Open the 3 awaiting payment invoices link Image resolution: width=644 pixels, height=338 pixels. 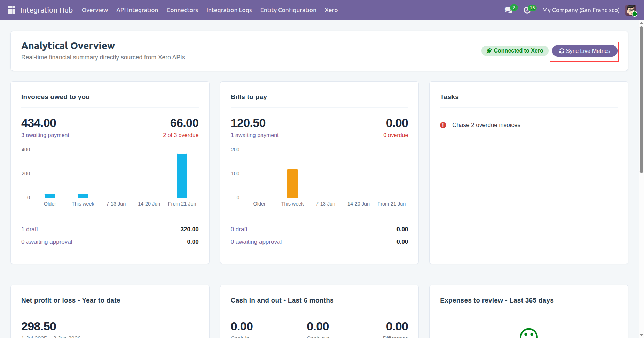click(45, 135)
